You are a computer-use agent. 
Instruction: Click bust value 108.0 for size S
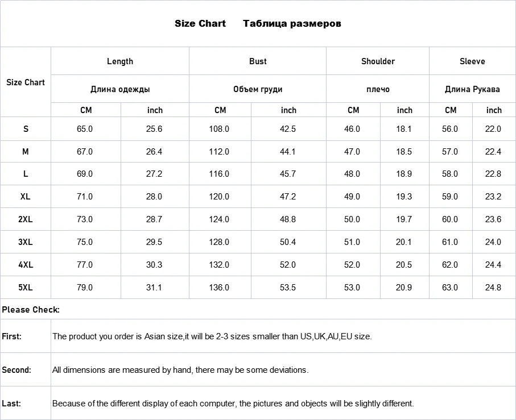click(x=219, y=129)
